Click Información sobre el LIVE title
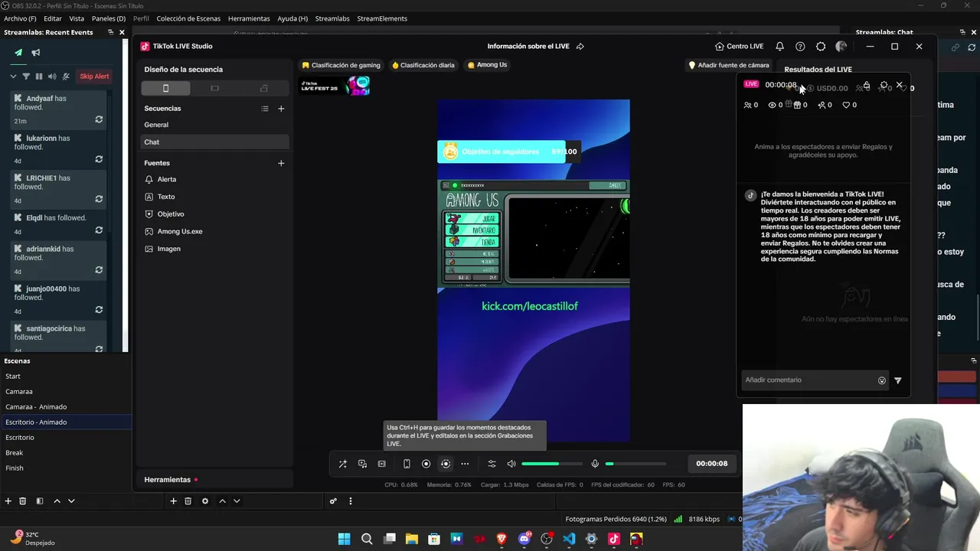The width and height of the screenshot is (980, 551). (528, 46)
